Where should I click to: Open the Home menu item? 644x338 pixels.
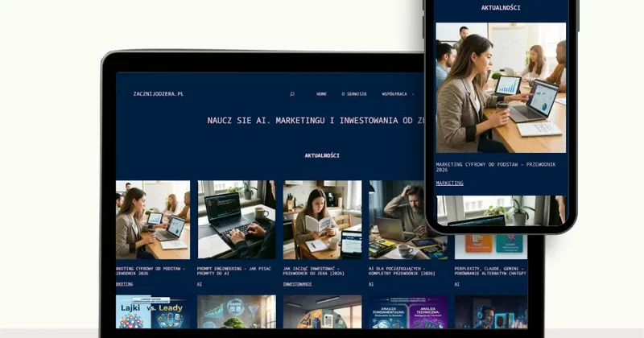point(321,94)
